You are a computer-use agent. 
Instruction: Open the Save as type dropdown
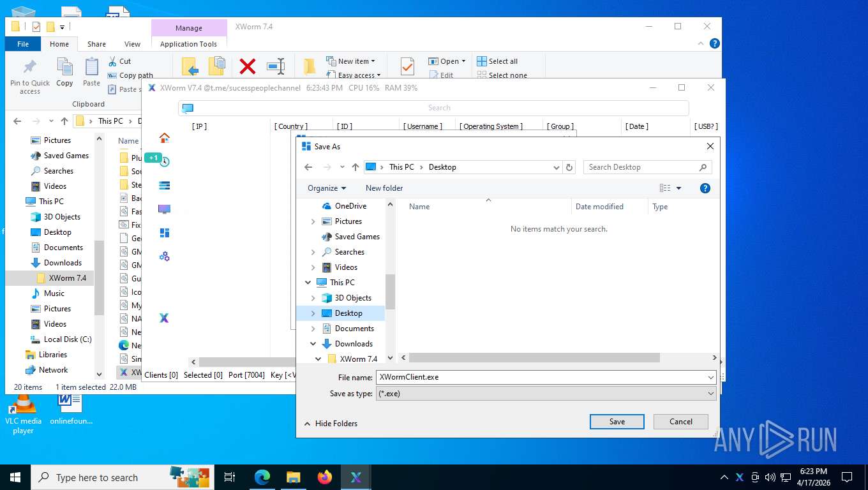tap(711, 394)
